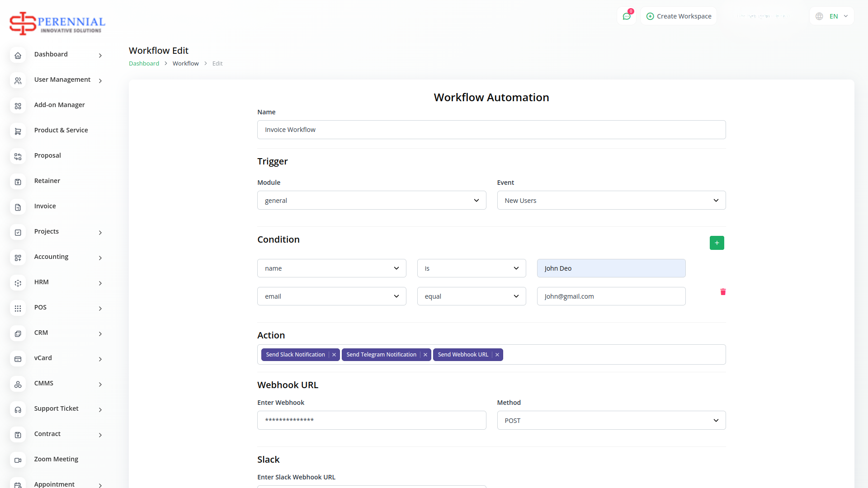The height and width of the screenshot is (488, 868).
Task: Open the Event dropdown showing New Users
Action: point(611,201)
